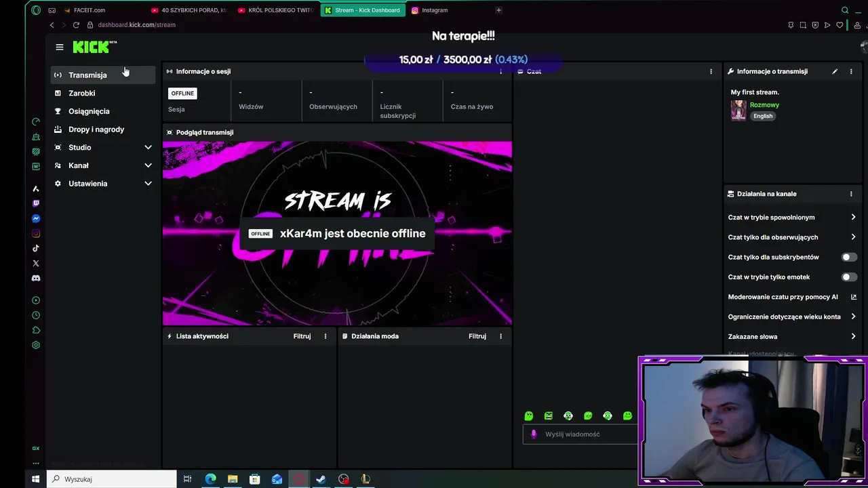Image resolution: width=868 pixels, height=488 pixels.
Task: Open Zarobki in the sidebar
Action: tap(103, 93)
